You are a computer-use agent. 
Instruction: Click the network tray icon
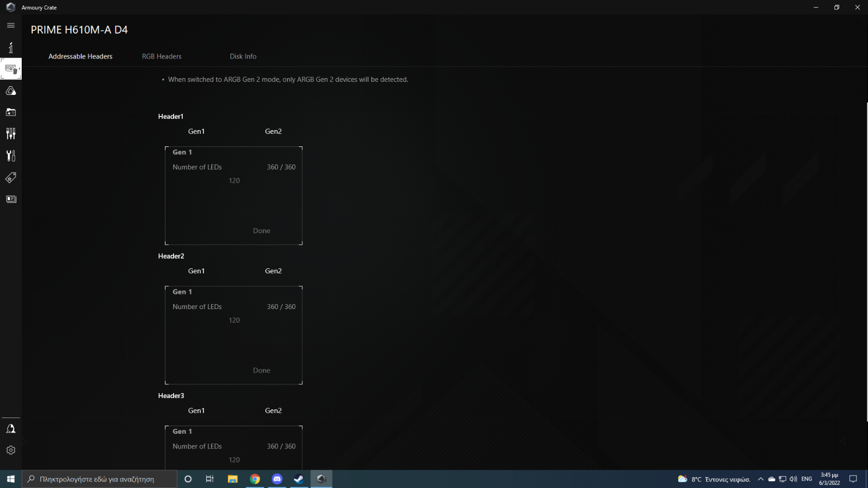tap(782, 479)
